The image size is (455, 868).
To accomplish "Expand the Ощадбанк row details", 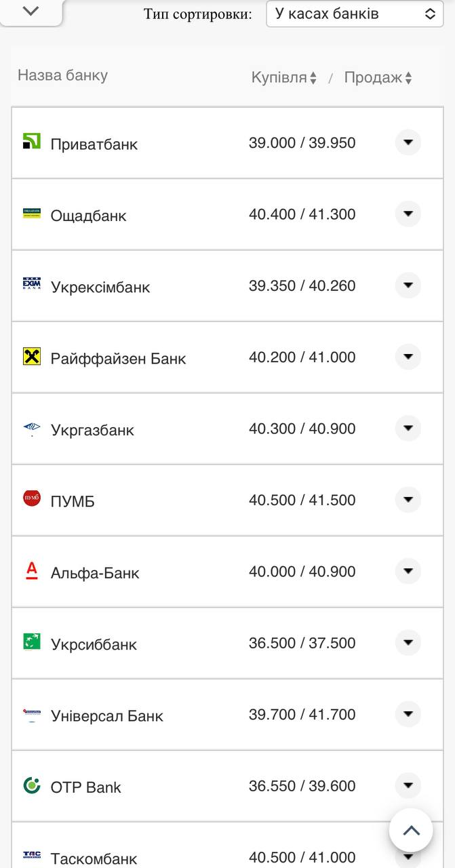I will point(408,214).
